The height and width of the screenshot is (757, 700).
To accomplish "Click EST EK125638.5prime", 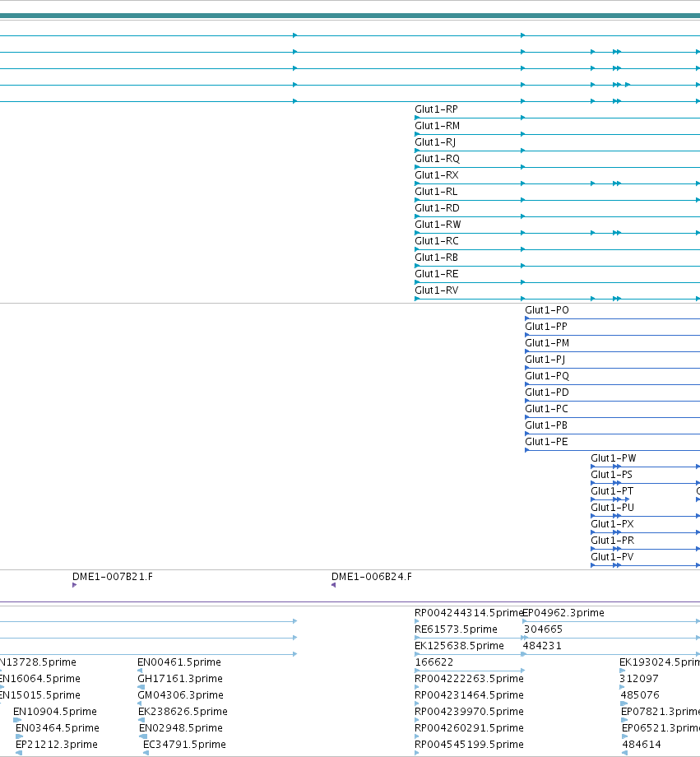I will pos(459,645).
